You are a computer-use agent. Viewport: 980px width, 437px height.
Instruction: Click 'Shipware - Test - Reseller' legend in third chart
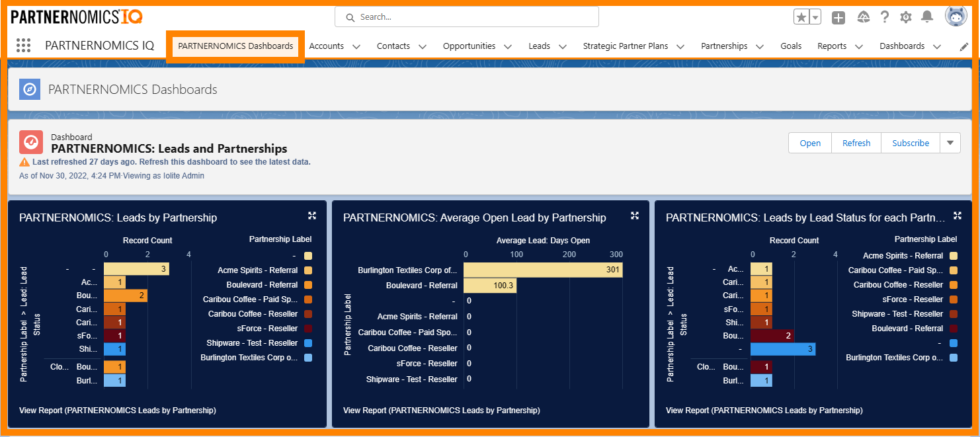point(897,314)
